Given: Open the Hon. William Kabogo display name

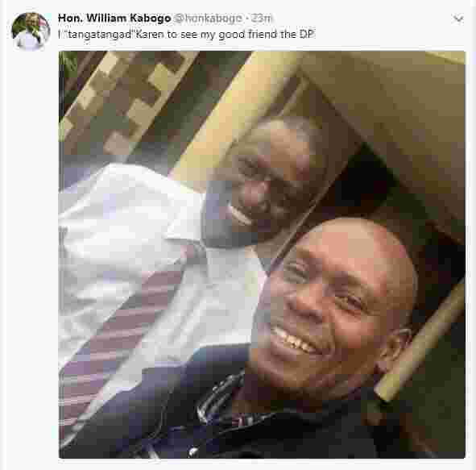Looking at the screenshot, I should click(x=114, y=19).
